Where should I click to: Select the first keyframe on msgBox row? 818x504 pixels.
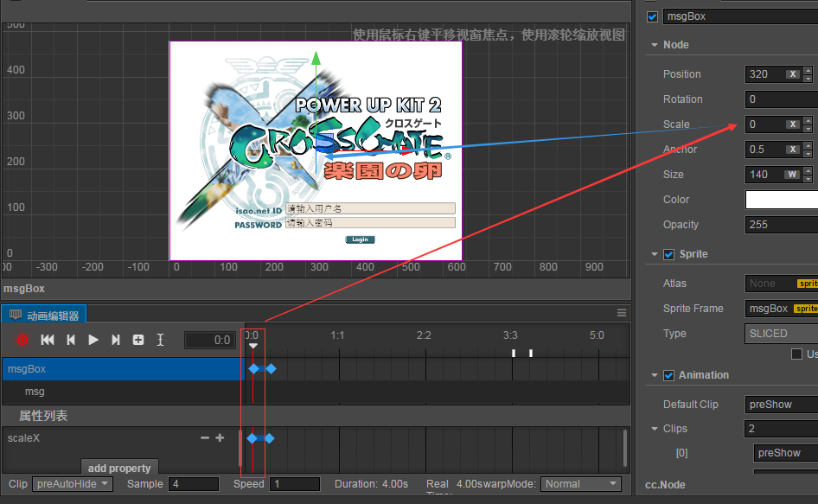254,369
